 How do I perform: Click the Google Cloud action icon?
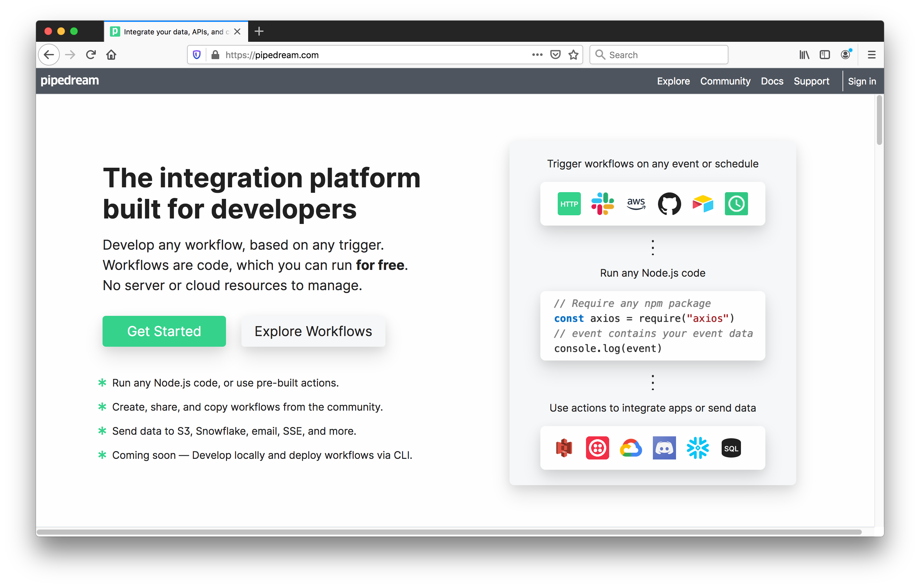click(630, 447)
